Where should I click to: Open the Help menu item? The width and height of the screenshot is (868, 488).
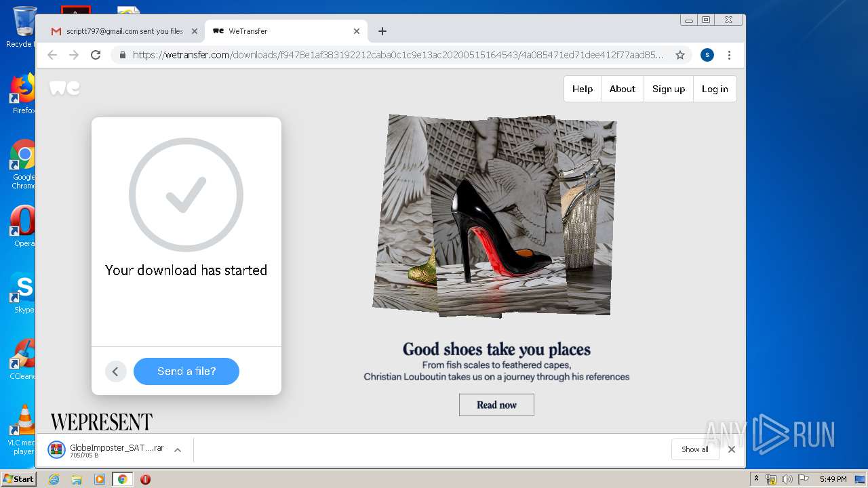(x=583, y=89)
